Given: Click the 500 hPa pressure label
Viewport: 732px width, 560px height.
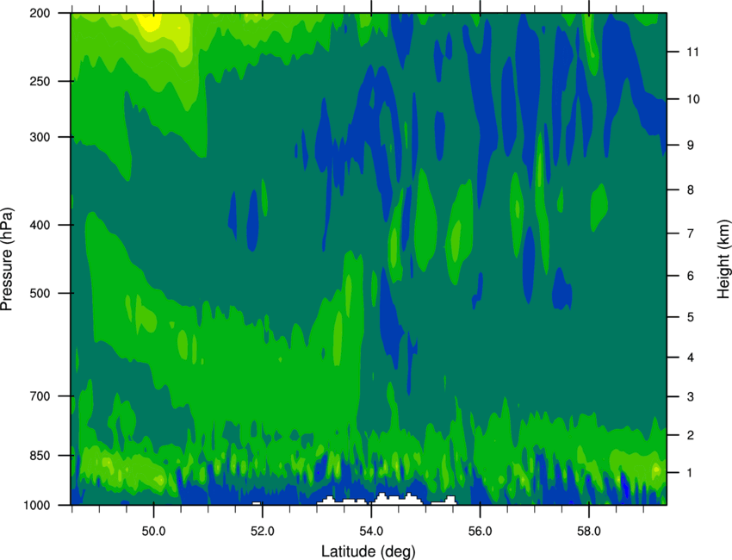Looking at the screenshot, I should (x=40, y=293).
